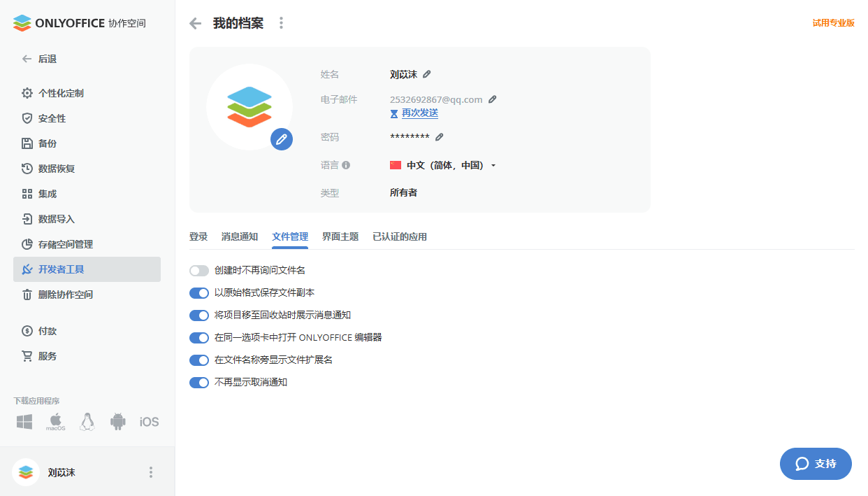Click the 安全性 shield icon
Screen dimensions: 868x496
pos(27,118)
